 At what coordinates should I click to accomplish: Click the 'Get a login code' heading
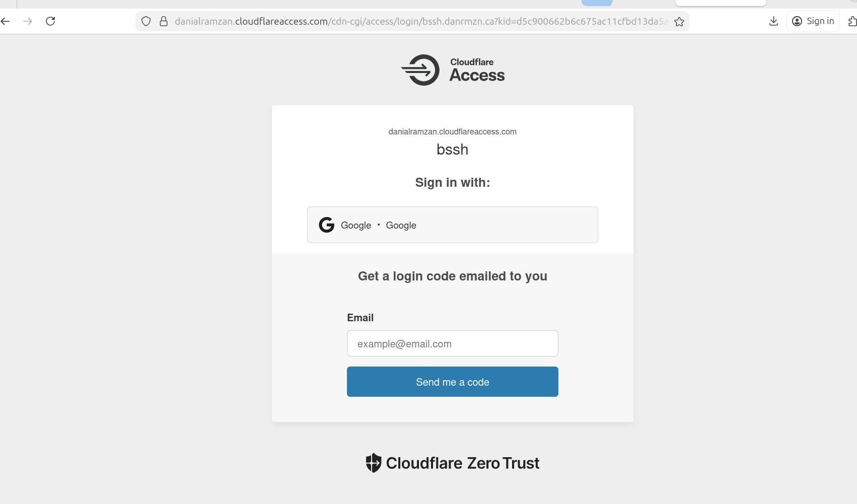(x=452, y=276)
